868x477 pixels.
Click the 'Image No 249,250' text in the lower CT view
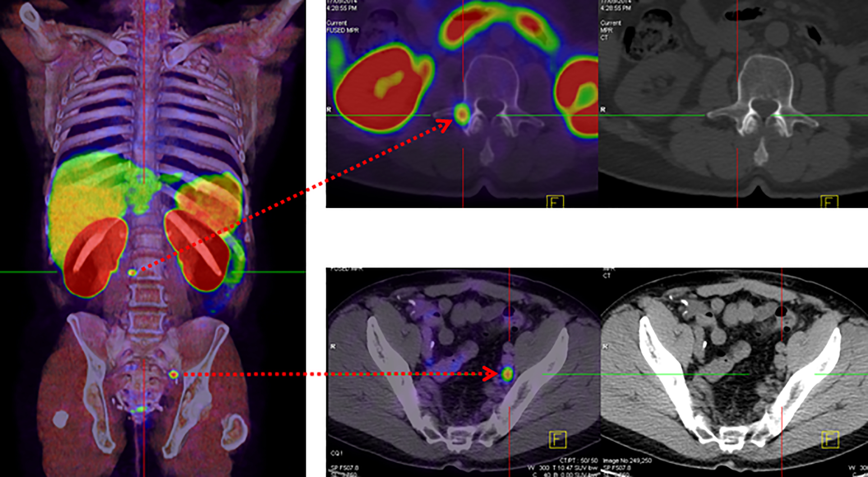point(627,461)
